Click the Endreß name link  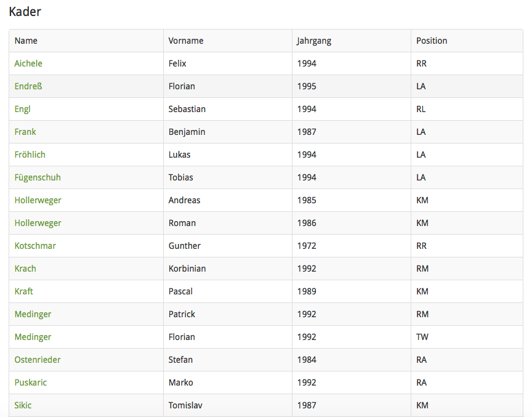[x=28, y=86]
